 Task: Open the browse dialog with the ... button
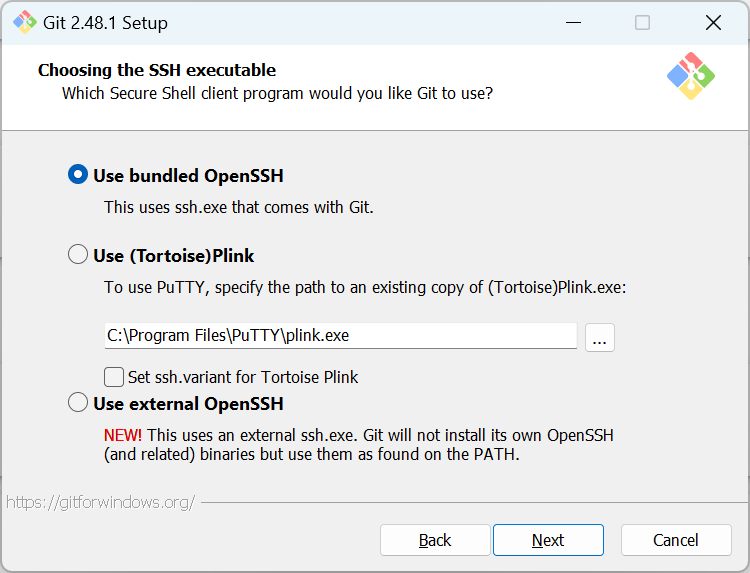point(600,338)
